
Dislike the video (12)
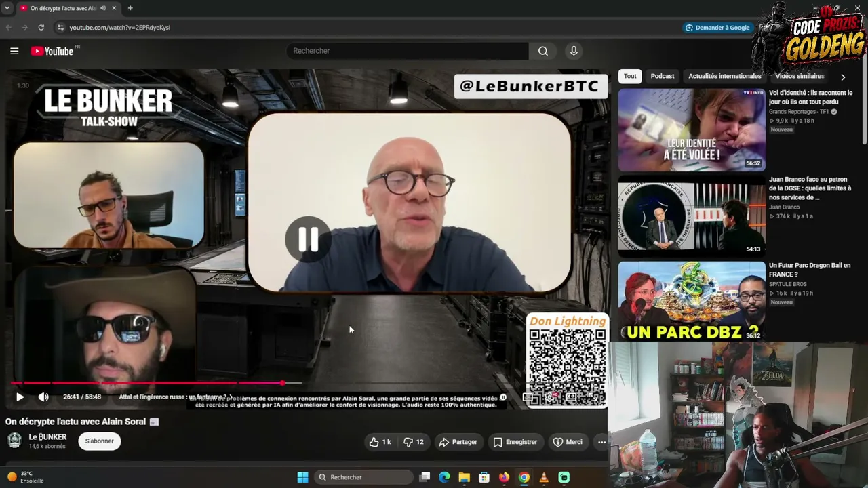click(x=414, y=442)
